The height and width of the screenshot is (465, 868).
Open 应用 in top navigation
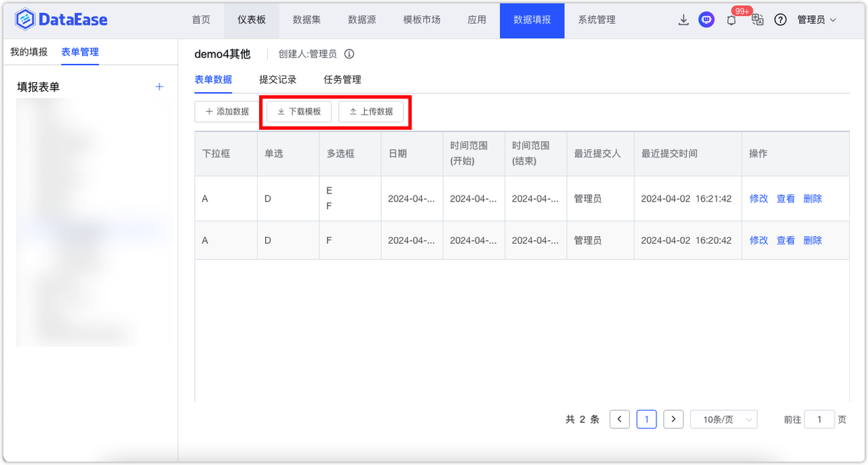(x=477, y=20)
